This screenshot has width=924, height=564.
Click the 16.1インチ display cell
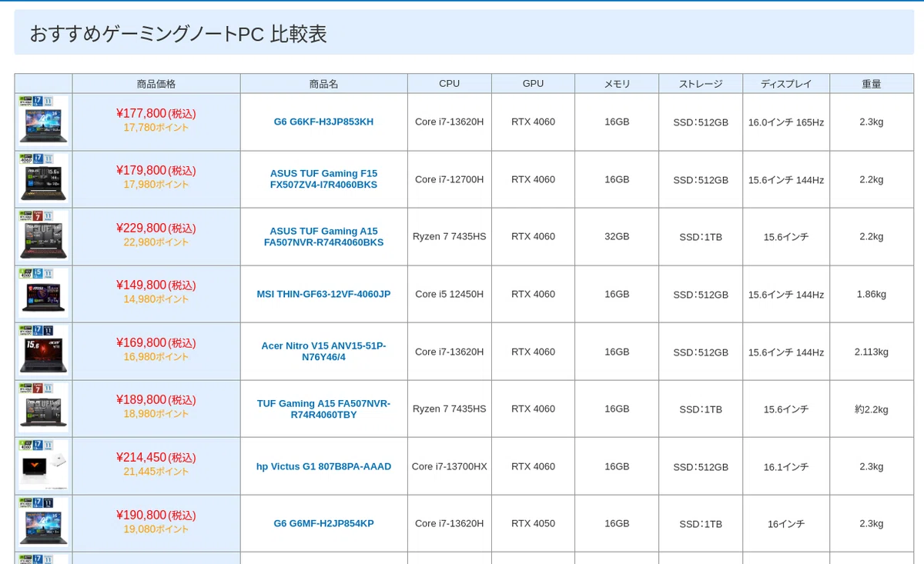(786, 467)
